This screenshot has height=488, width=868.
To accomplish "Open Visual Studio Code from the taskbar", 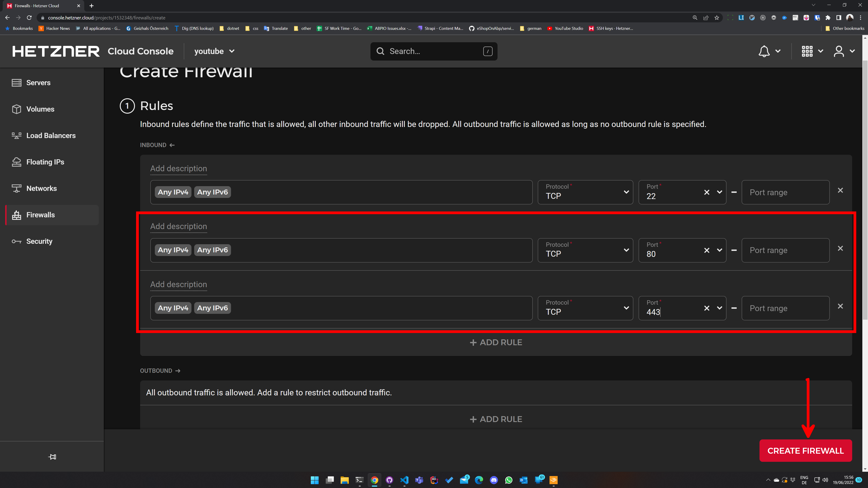I will [404, 480].
